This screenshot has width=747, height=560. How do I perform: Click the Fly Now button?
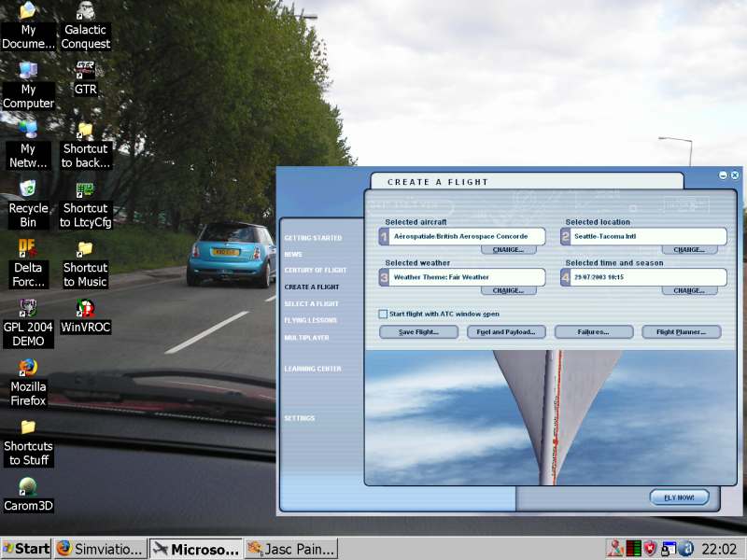[x=680, y=497]
